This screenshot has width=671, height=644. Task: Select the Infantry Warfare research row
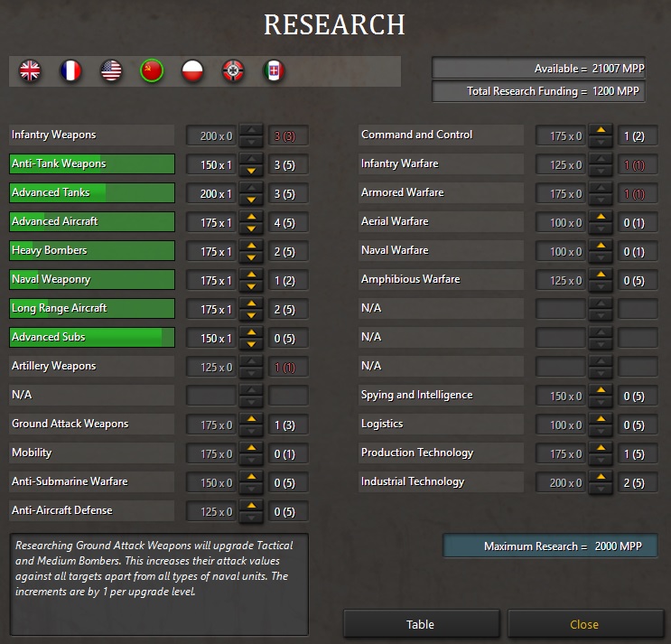click(x=442, y=163)
